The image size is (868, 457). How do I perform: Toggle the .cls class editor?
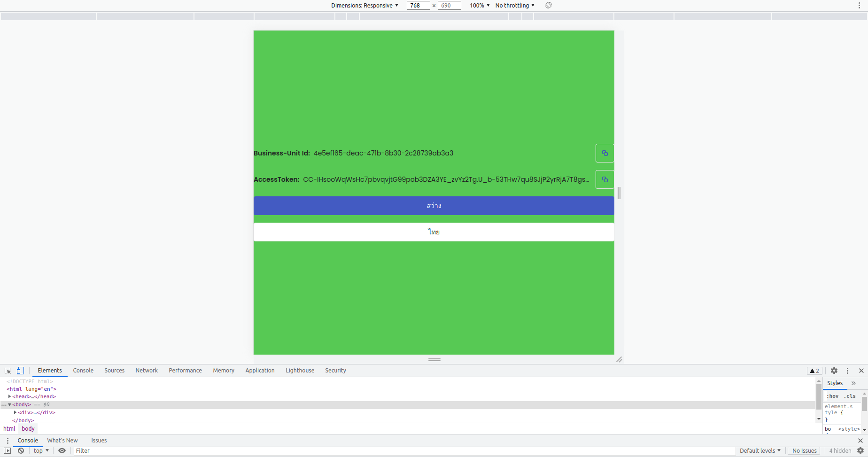pyautogui.click(x=850, y=396)
